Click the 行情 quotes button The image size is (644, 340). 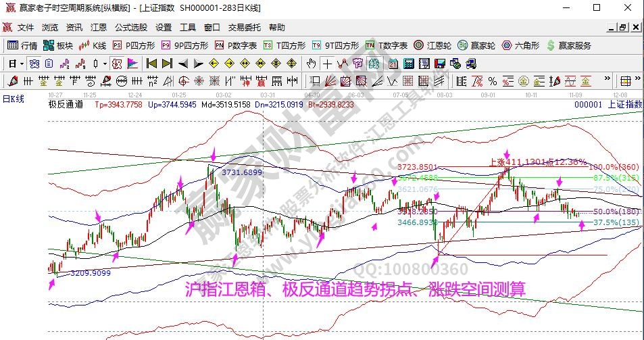click(22, 45)
